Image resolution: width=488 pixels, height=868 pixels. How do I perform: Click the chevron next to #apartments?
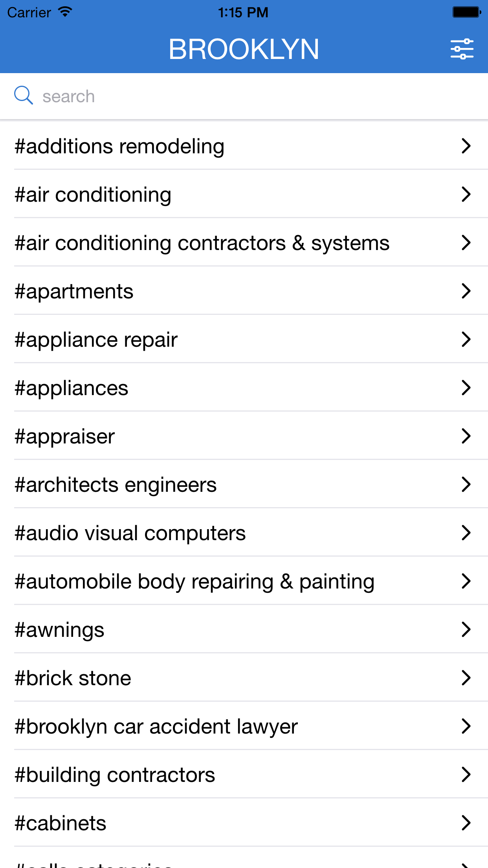coord(466,291)
